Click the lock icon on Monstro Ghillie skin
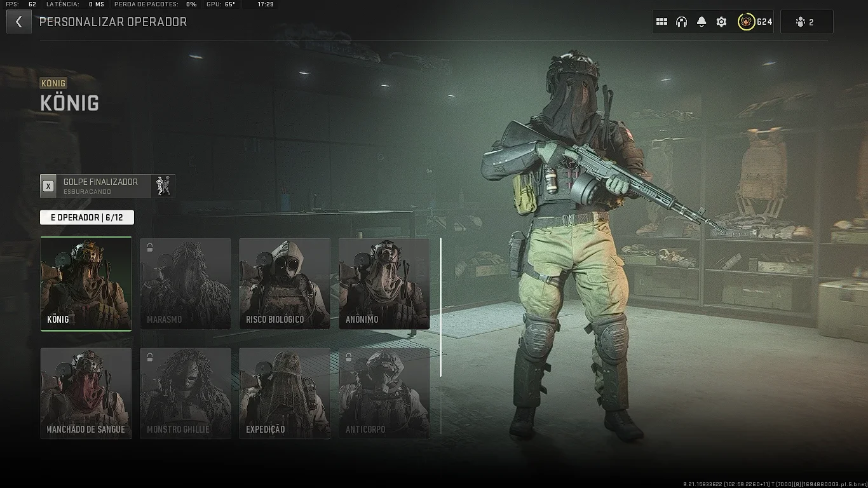The height and width of the screenshot is (488, 868). pos(150,357)
